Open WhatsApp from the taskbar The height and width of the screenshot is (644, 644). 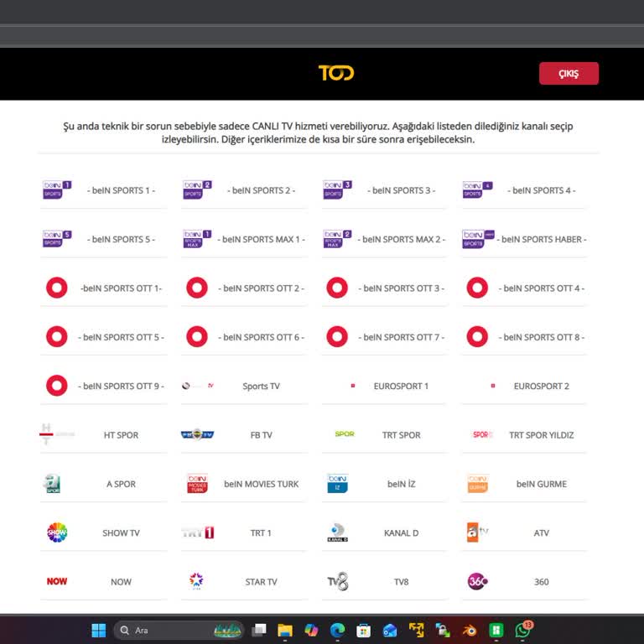point(523,630)
